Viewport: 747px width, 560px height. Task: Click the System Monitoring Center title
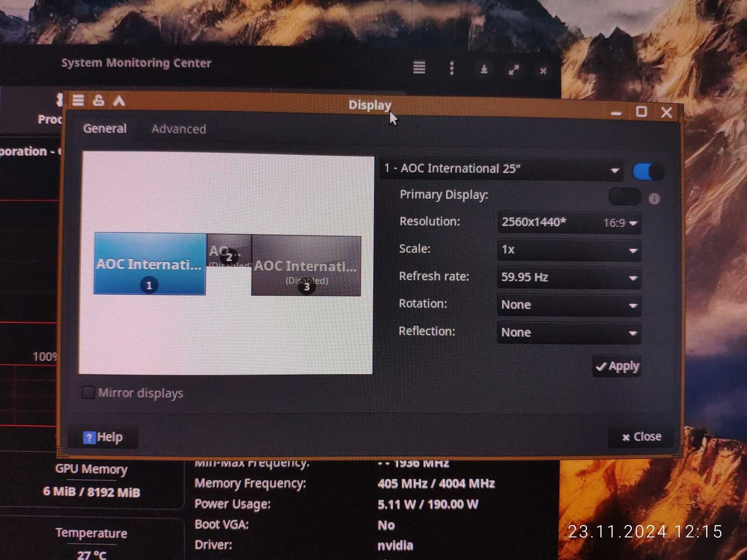(136, 63)
